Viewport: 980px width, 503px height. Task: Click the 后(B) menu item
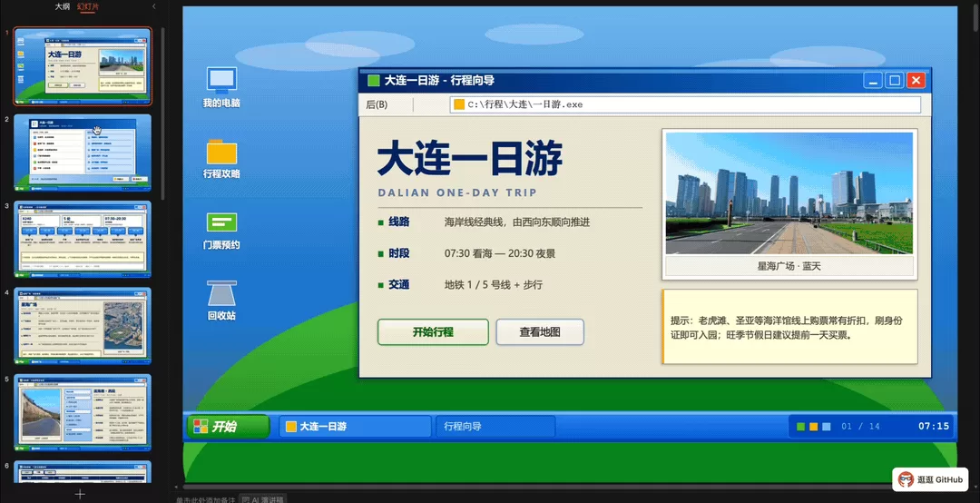[377, 104]
